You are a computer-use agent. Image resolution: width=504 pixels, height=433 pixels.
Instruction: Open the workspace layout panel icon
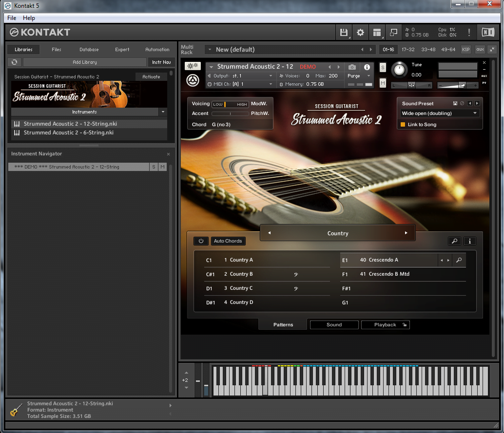(377, 33)
